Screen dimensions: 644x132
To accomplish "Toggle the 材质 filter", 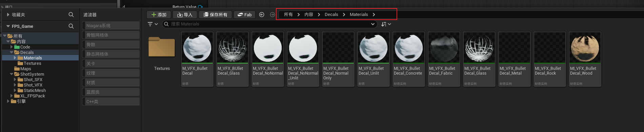I will pos(111,82).
